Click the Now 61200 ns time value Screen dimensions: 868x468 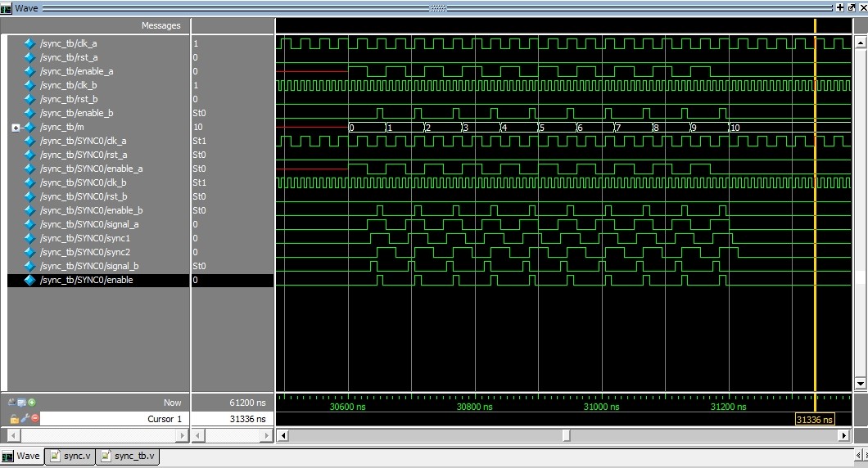[247, 403]
